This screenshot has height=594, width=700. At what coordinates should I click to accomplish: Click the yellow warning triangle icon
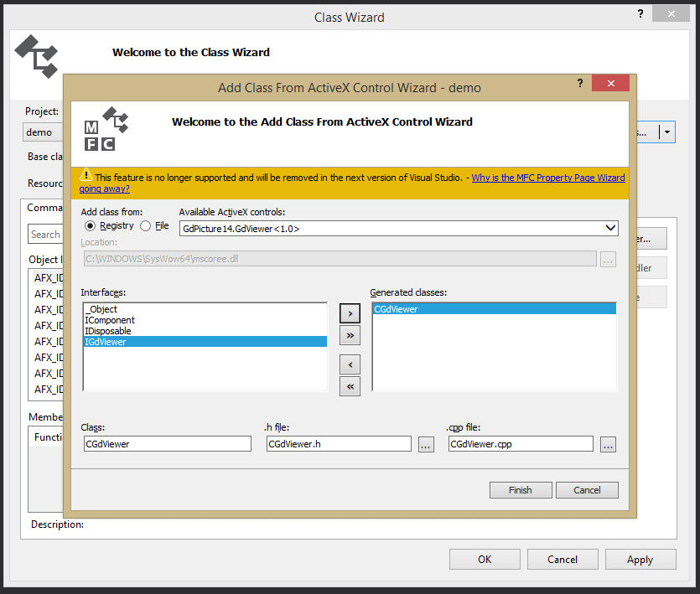(86, 177)
